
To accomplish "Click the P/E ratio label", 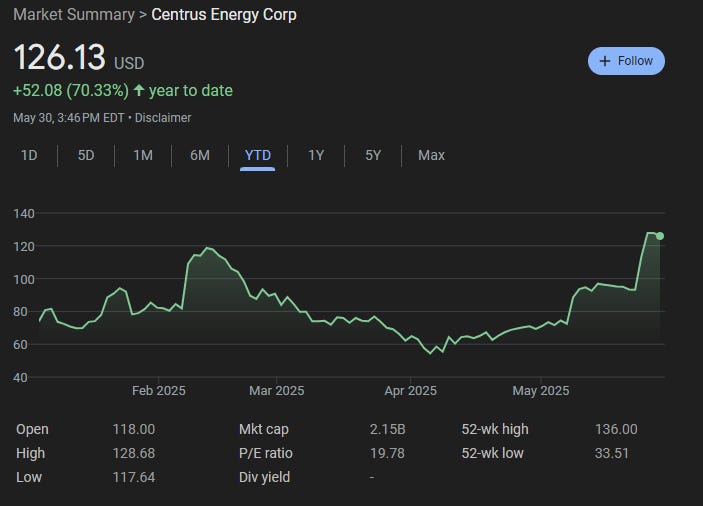I will coord(266,453).
